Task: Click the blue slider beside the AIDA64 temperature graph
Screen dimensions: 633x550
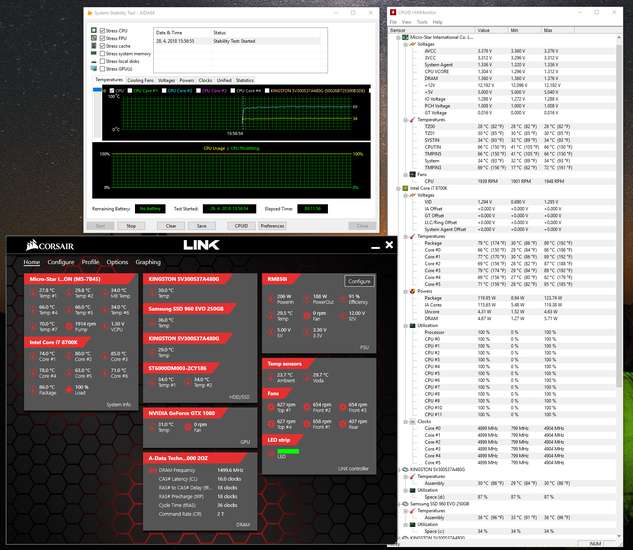Action: pyautogui.click(x=97, y=89)
